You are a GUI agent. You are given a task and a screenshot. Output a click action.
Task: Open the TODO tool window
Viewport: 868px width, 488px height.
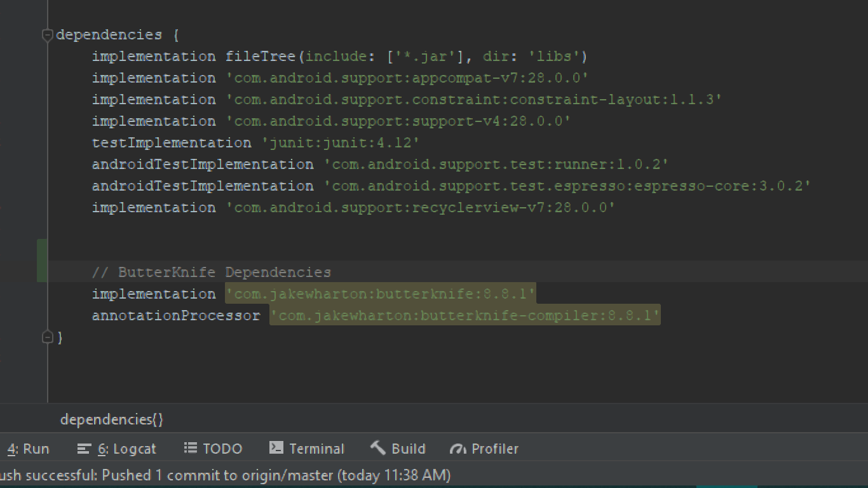click(213, 449)
